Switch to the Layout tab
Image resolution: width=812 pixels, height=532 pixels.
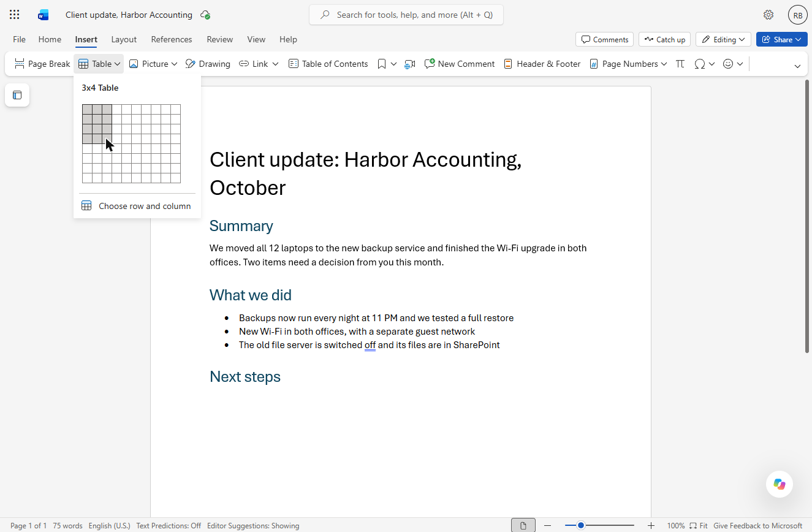(124, 39)
